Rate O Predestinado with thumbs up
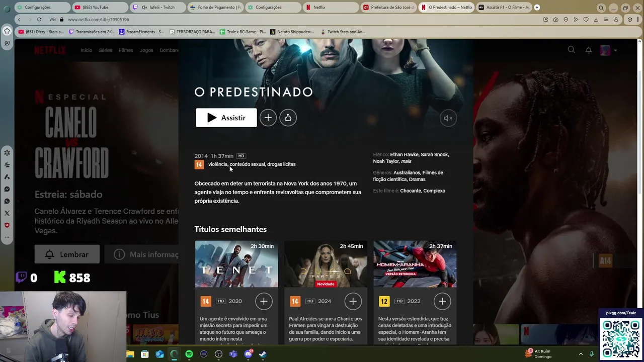 [288, 118]
